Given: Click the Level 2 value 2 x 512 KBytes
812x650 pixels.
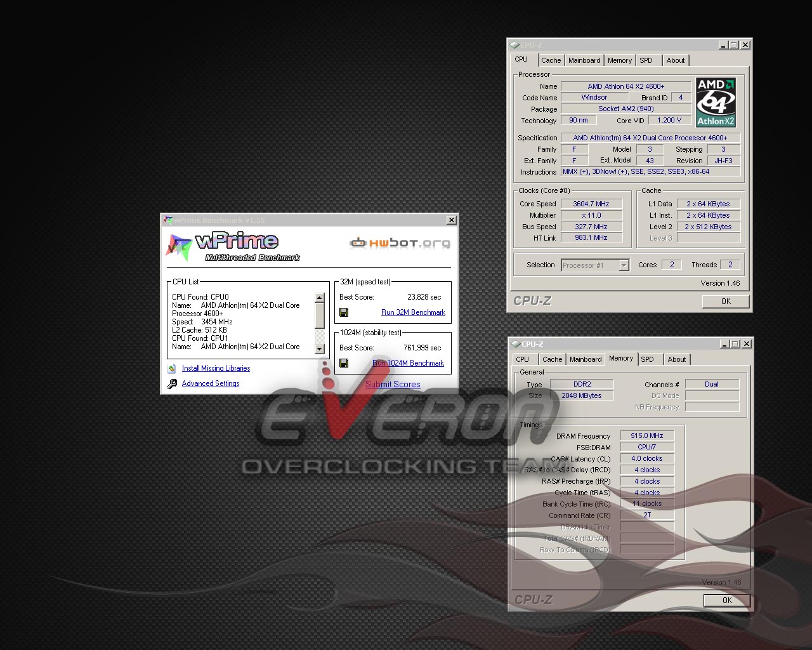Looking at the screenshot, I should 708,227.
